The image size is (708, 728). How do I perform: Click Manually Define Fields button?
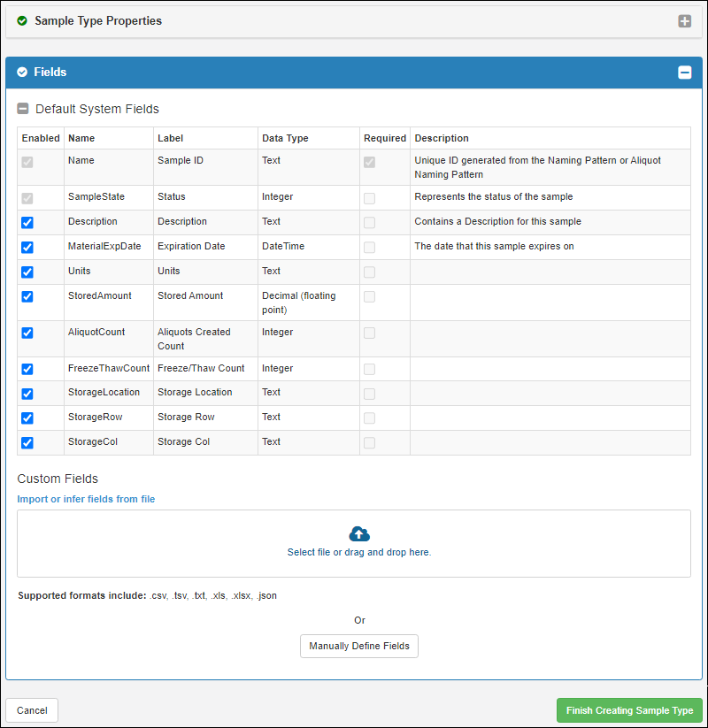[358, 646]
